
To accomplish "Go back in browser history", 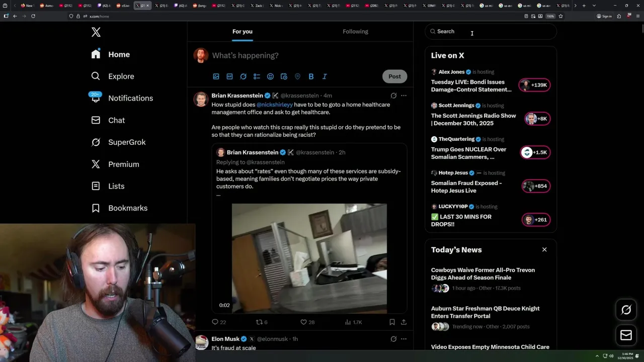I will point(15,16).
